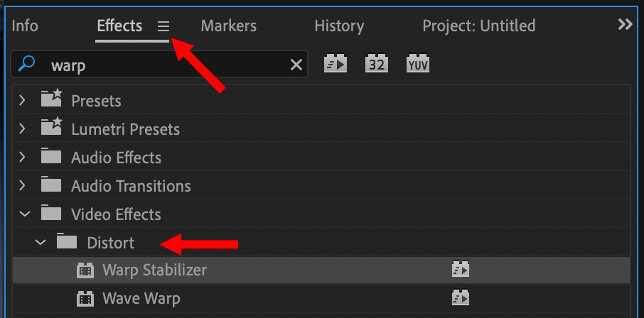
Task: Switch to the Info tab
Action: [25, 26]
